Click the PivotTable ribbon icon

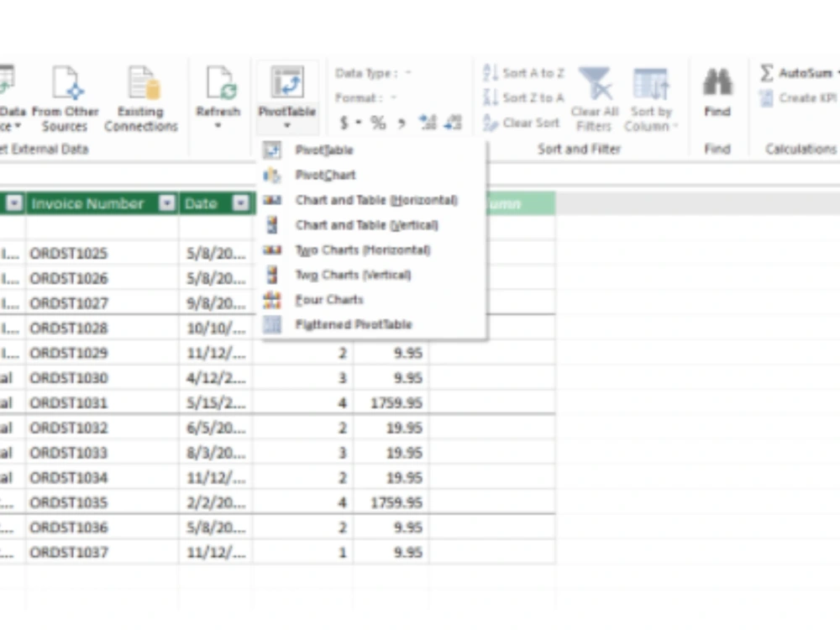point(287,82)
